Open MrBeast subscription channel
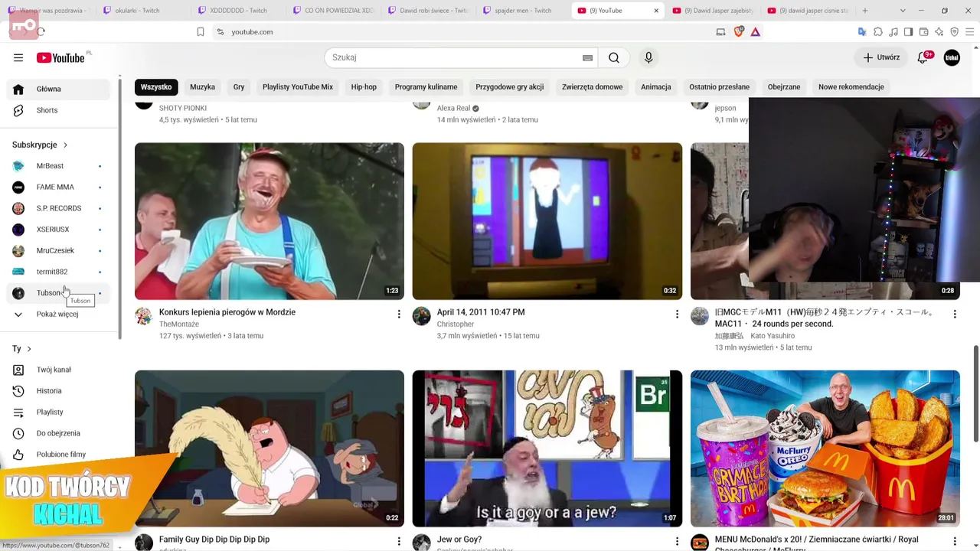Image resolution: width=980 pixels, height=551 pixels. (x=59, y=166)
